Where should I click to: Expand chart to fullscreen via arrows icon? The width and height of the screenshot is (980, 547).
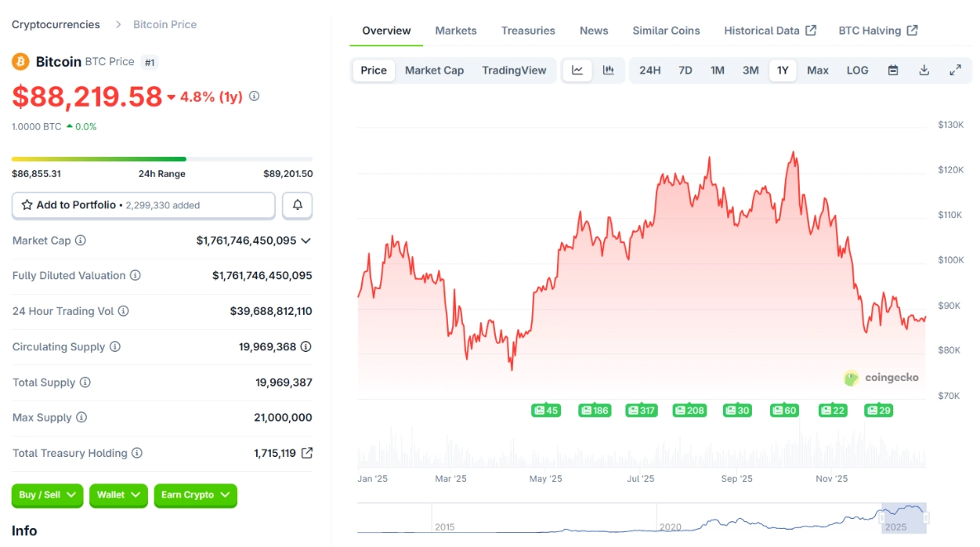pyautogui.click(x=955, y=70)
